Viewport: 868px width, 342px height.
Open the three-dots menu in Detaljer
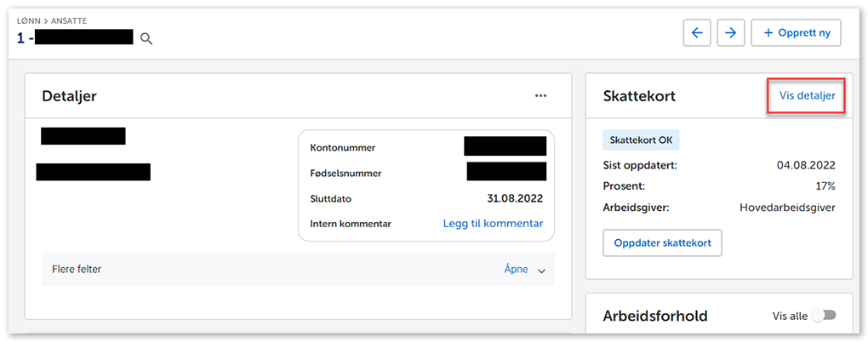(540, 96)
